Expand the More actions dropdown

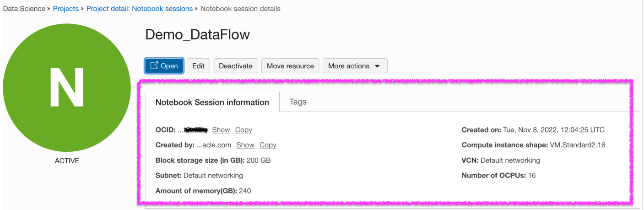(355, 66)
